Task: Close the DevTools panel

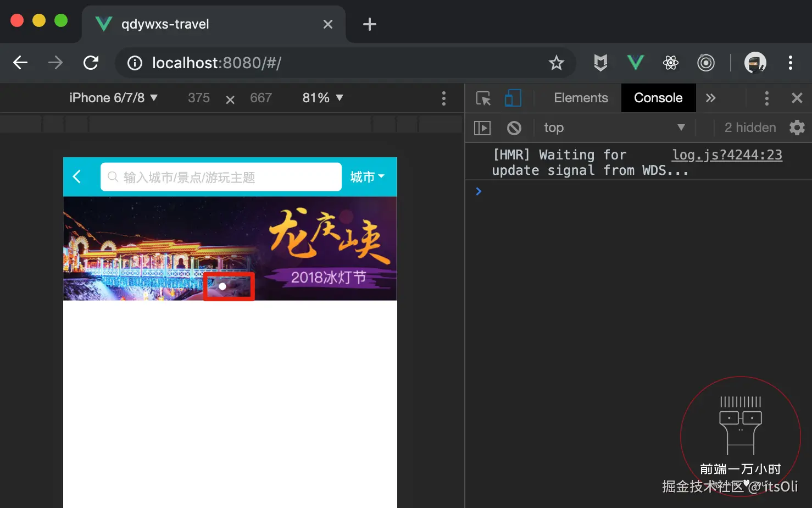Action: [797, 98]
